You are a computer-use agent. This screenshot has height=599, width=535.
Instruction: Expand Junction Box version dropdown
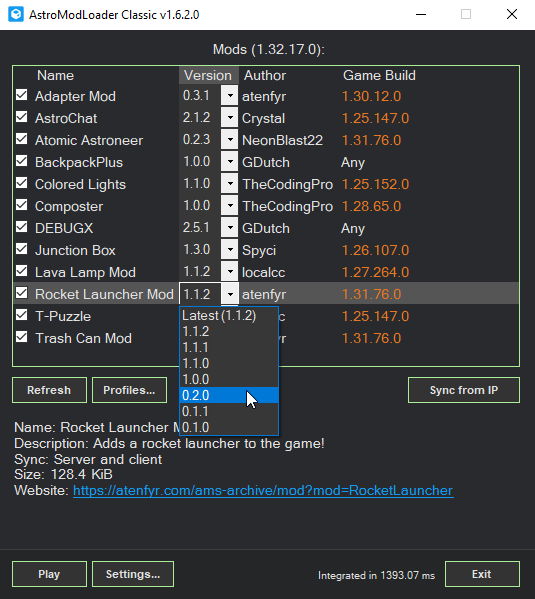tap(230, 250)
